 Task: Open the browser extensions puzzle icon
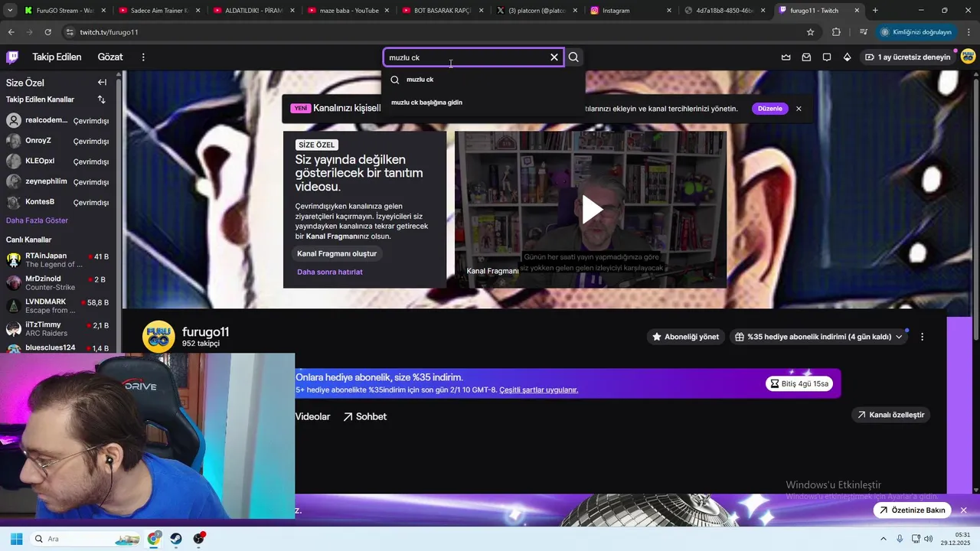point(836,32)
